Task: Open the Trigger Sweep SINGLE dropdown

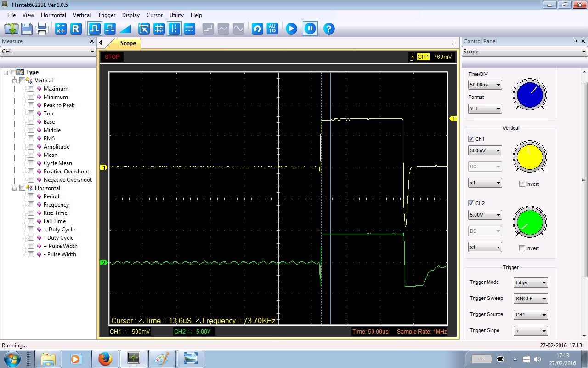Action: pyautogui.click(x=531, y=299)
